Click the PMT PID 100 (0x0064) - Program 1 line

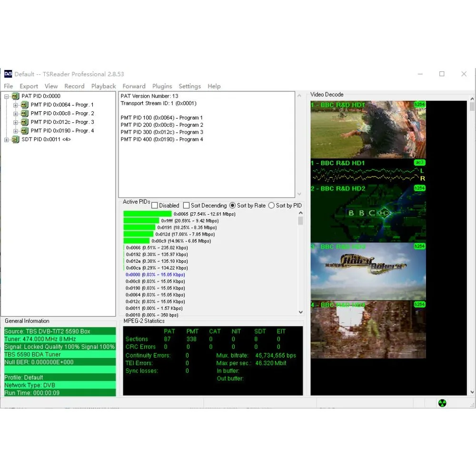pos(161,118)
